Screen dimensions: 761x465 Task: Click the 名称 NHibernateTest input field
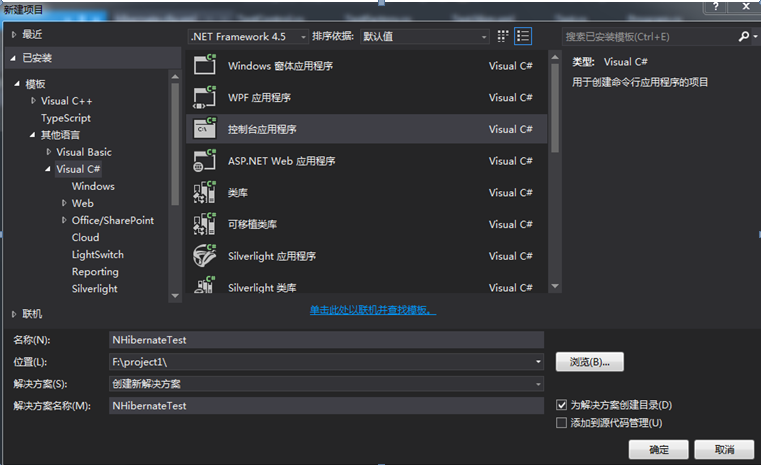pos(327,340)
